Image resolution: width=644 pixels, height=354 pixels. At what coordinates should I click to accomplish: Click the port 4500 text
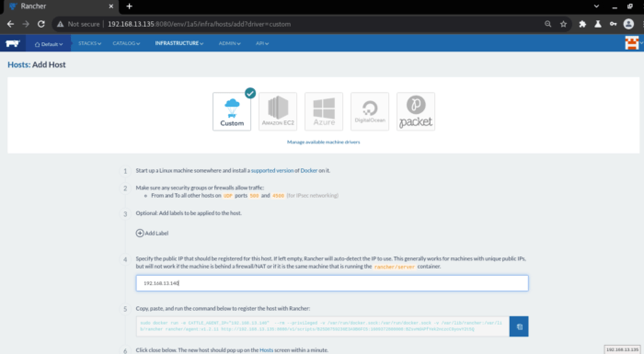coord(278,196)
